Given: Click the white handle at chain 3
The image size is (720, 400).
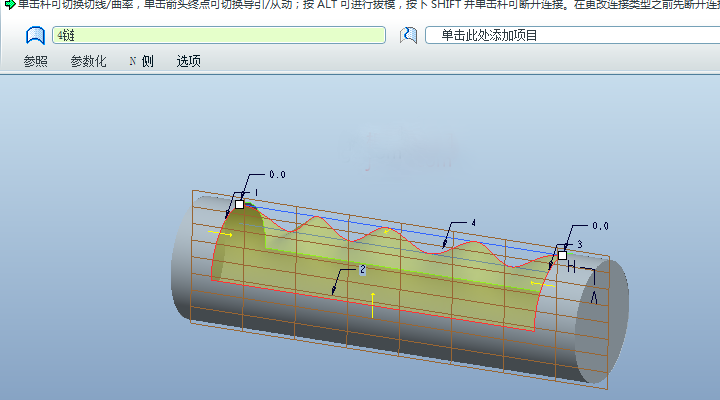Looking at the screenshot, I should pyautogui.click(x=562, y=255).
